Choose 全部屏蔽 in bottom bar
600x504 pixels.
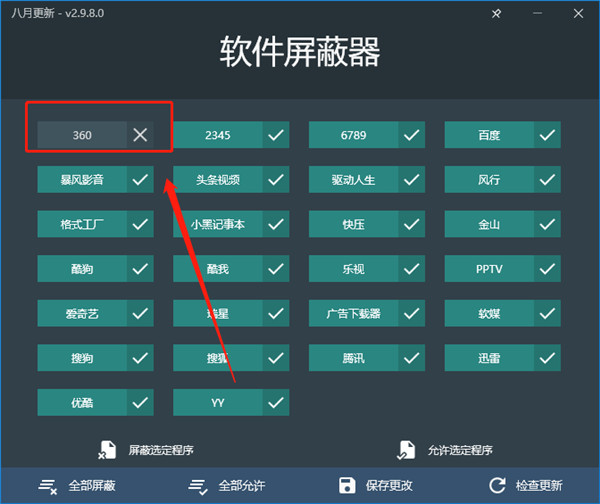tap(92, 486)
